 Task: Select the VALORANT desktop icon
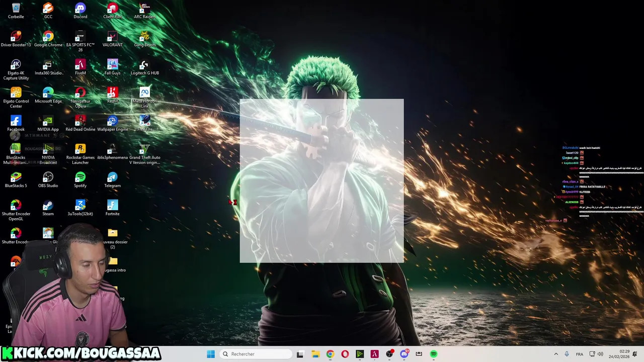coord(113,39)
